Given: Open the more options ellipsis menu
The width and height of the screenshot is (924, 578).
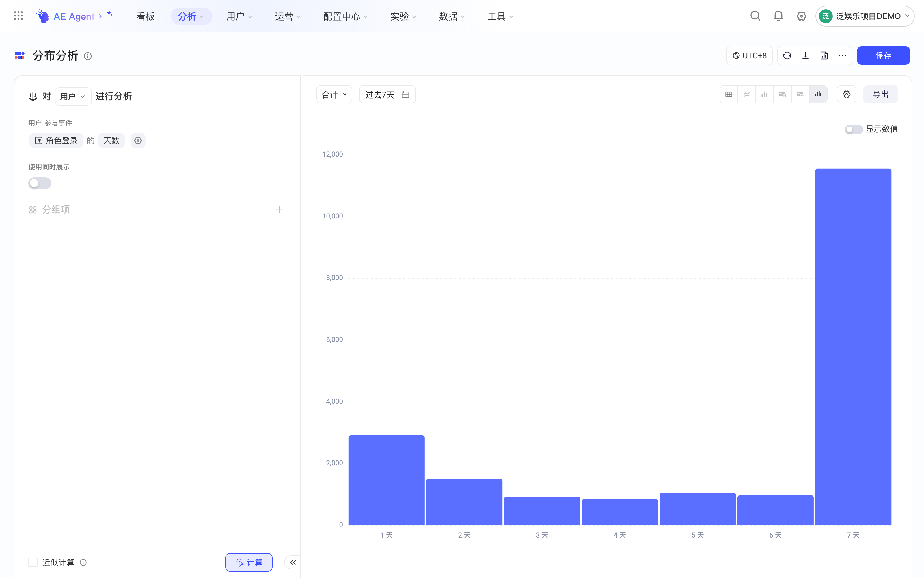Looking at the screenshot, I should point(842,55).
